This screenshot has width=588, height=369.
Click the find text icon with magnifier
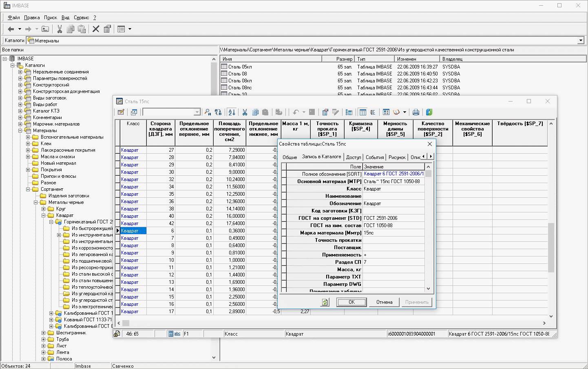(208, 112)
